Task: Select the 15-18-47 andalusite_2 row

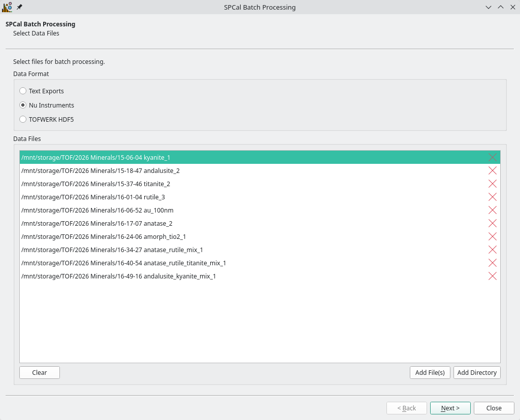Action: coord(259,170)
